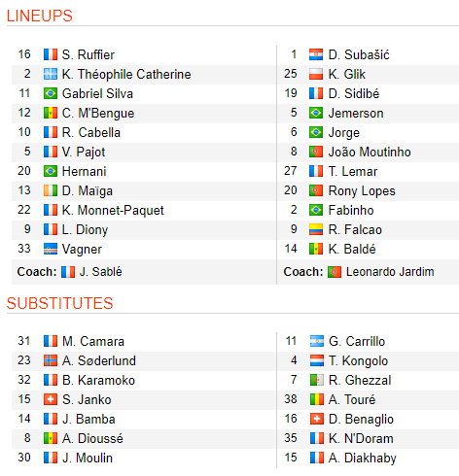This screenshot has height=476, width=459.
Task: Open T. Lemar player page
Action: click(353, 171)
